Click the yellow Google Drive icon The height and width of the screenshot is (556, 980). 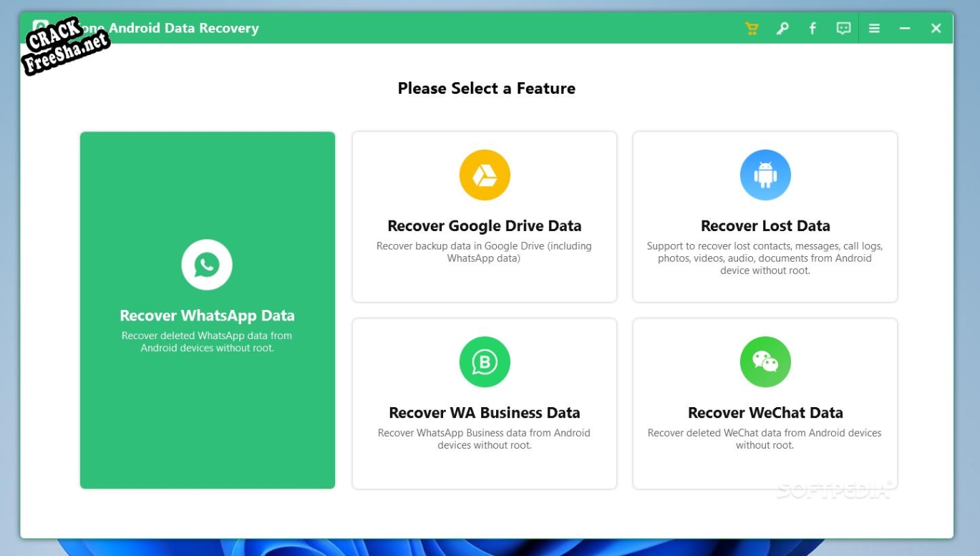(x=485, y=175)
